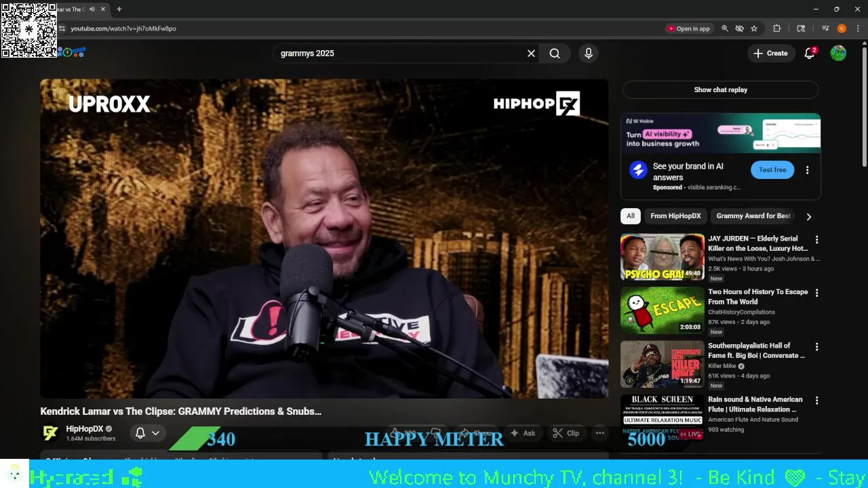
Task: Click Show chat replay
Action: [720, 89]
